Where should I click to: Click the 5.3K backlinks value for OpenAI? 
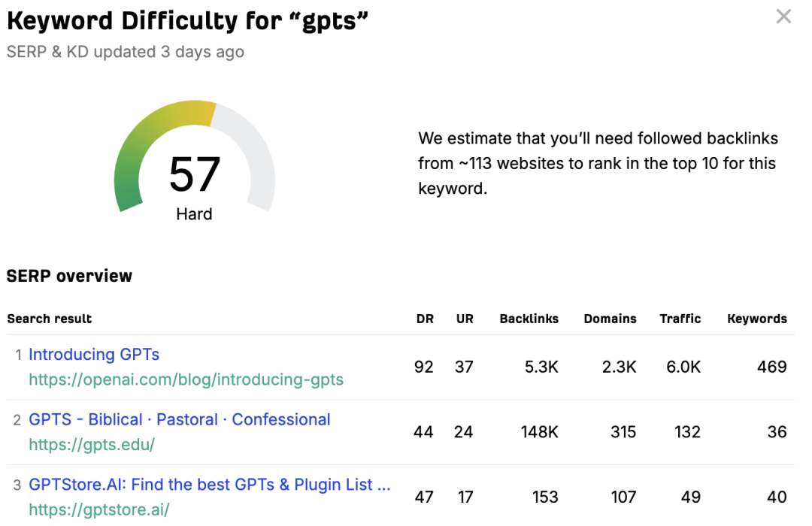(x=541, y=367)
